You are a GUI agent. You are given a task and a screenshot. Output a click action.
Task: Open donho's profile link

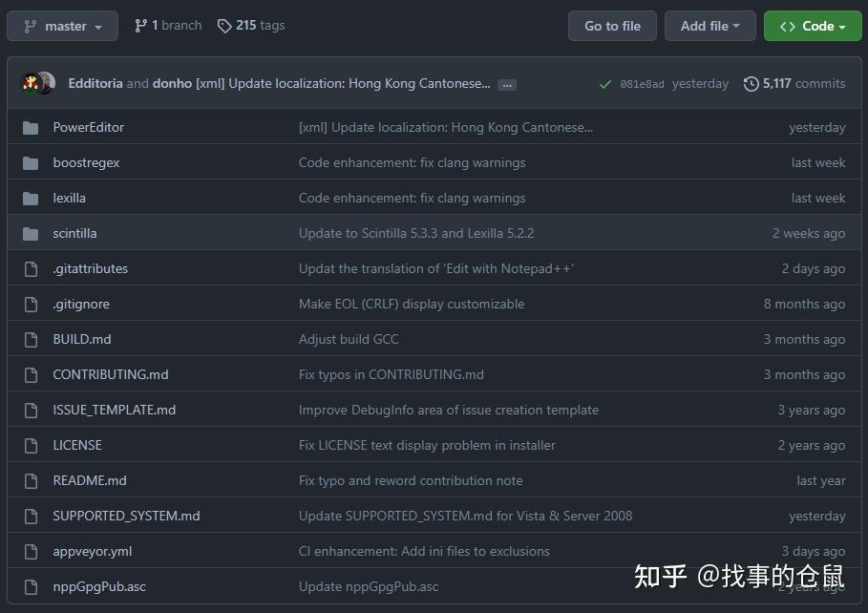click(172, 84)
